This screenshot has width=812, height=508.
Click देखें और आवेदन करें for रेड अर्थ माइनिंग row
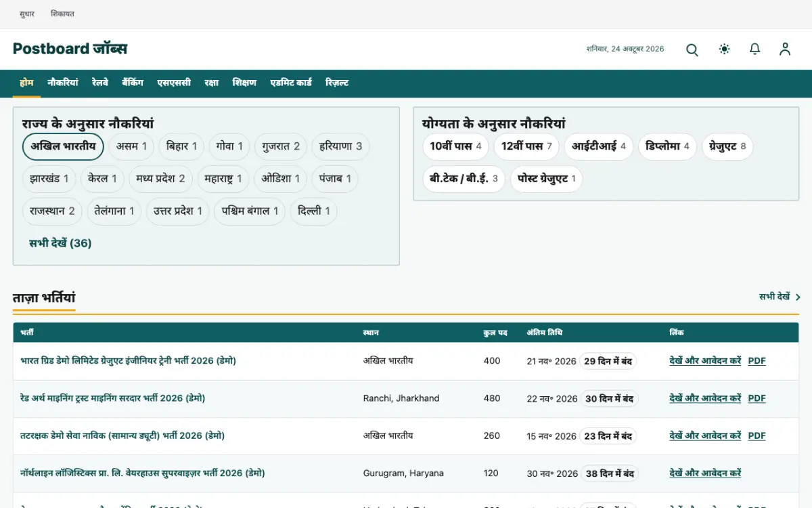coord(705,398)
